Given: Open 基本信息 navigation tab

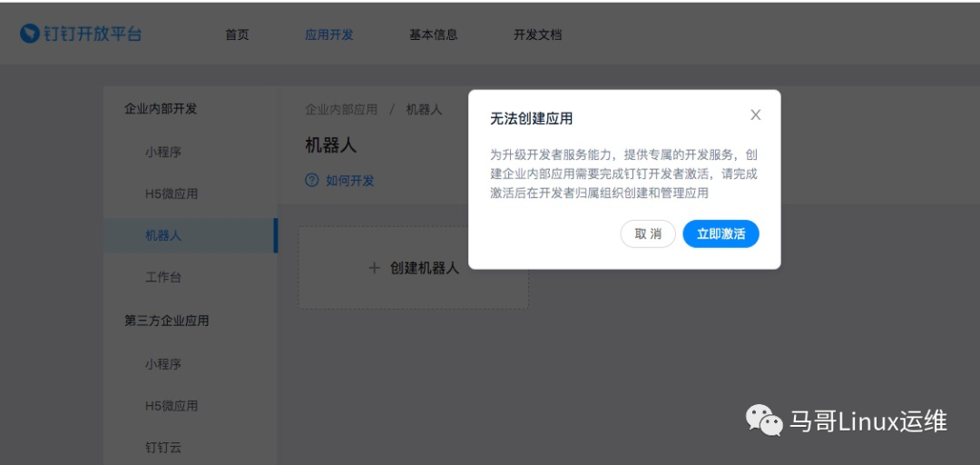Looking at the screenshot, I should [x=433, y=35].
